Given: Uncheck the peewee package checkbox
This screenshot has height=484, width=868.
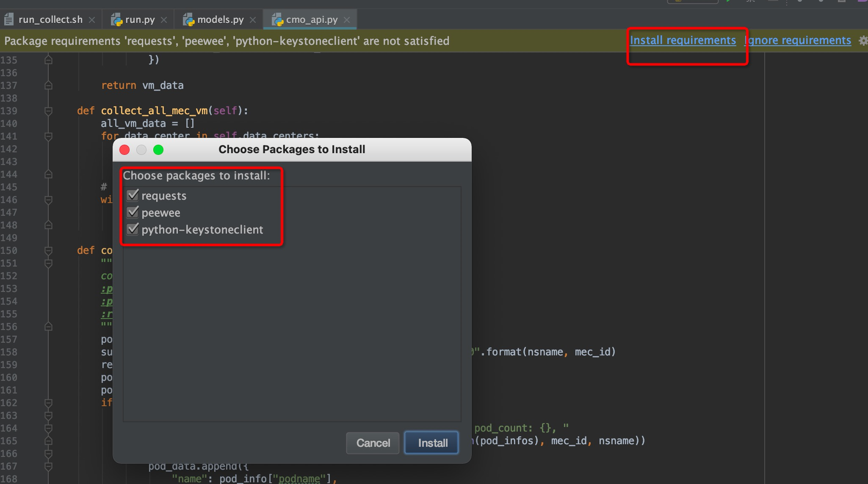Looking at the screenshot, I should 133,212.
